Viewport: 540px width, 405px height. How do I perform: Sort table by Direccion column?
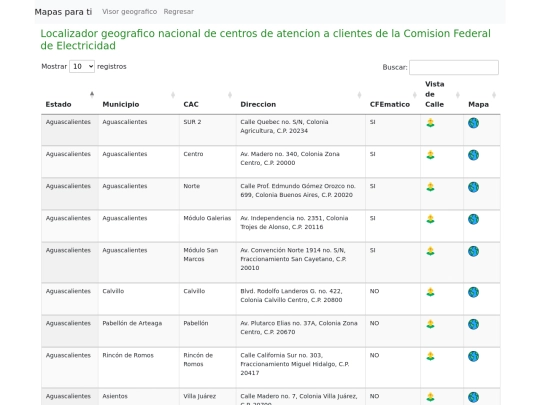[x=301, y=95]
